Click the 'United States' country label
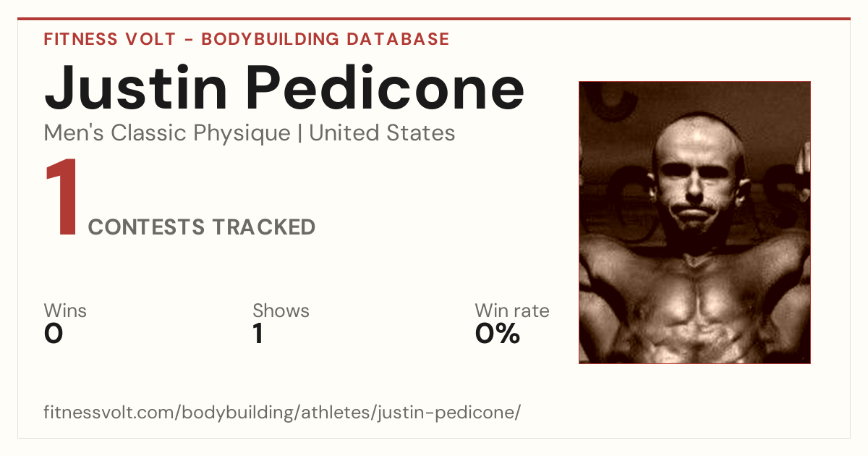Viewport: 868px width, 456px height. pos(382,133)
